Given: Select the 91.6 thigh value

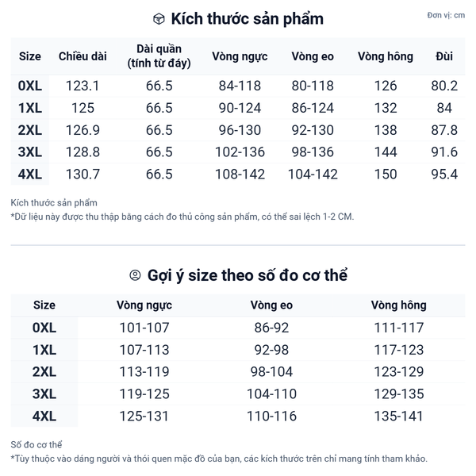Looking at the screenshot, I should pyautogui.click(x=443, y=152).
